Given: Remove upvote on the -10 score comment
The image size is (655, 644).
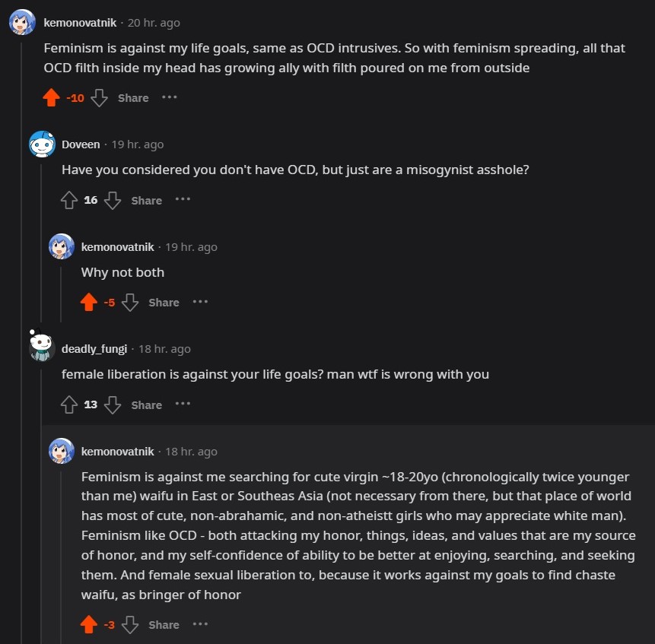Looking at the screenshot, I should (x=52, y=97).
